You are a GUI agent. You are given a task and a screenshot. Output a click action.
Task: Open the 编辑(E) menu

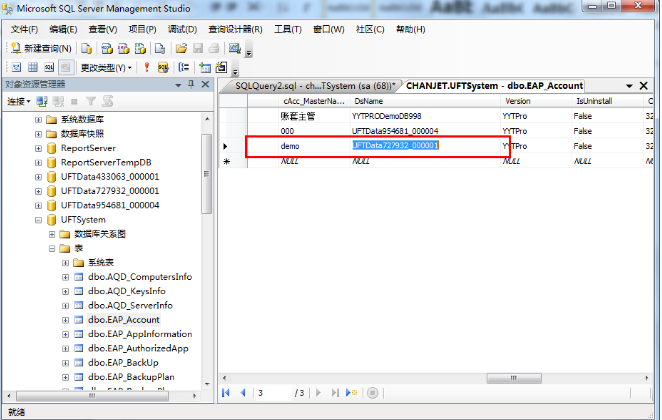tap(63, 29)
